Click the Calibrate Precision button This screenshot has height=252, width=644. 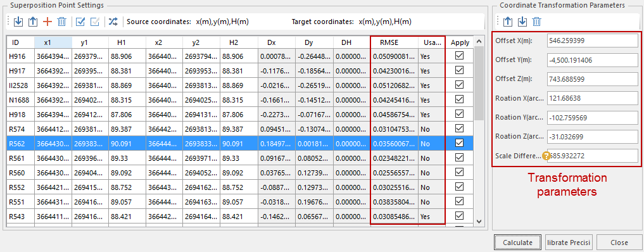pyautogui.click(x=568, y=242)
